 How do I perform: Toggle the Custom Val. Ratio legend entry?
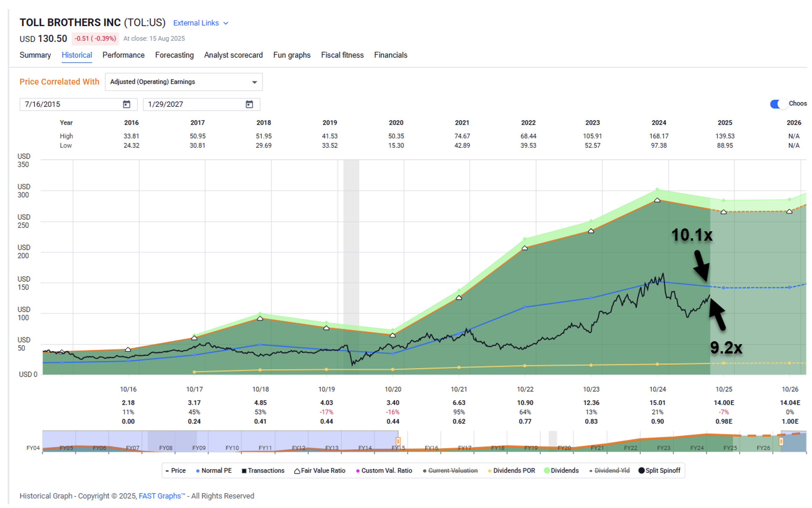(x=384, y=470)
